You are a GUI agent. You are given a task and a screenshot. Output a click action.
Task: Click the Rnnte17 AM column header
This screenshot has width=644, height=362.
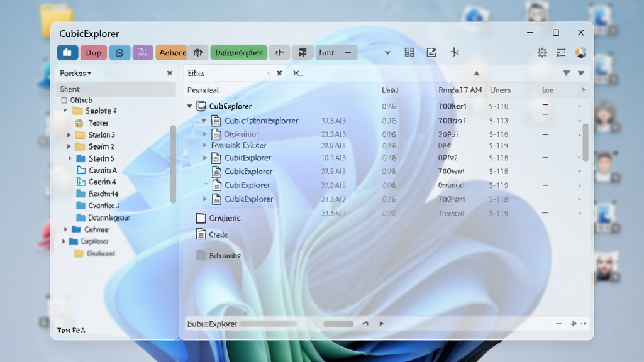[460, 90]
